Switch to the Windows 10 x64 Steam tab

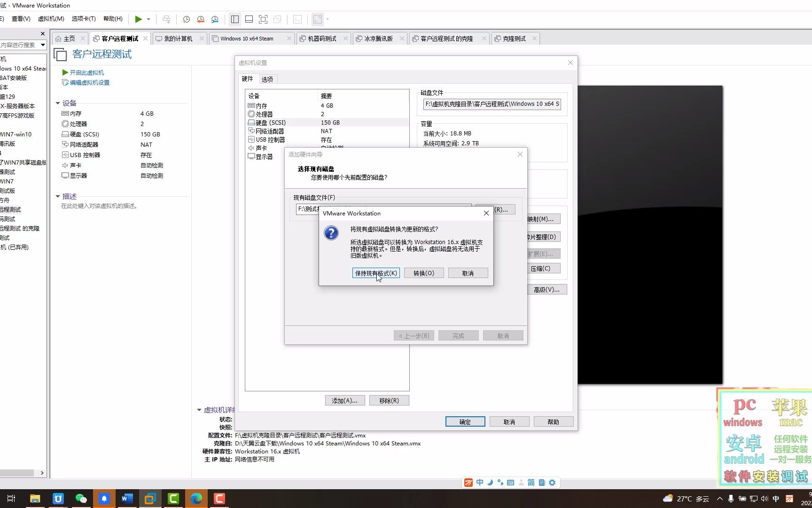tap(247, 39)
